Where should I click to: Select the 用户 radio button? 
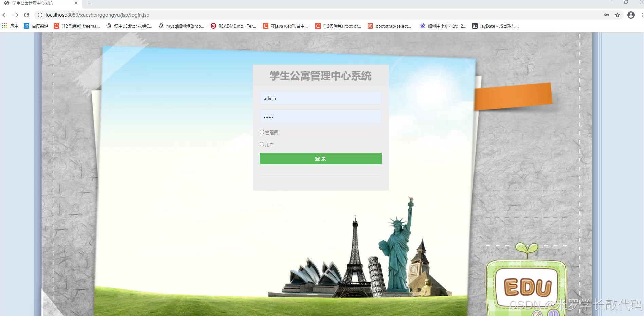coord(262,144)
